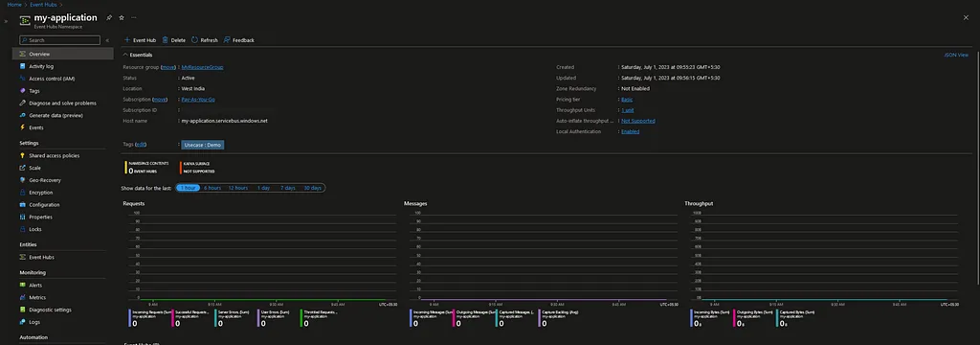This screenshot has width=980, height=345.
Task: Select the 6 hours time range
Action: coord(212,188)
